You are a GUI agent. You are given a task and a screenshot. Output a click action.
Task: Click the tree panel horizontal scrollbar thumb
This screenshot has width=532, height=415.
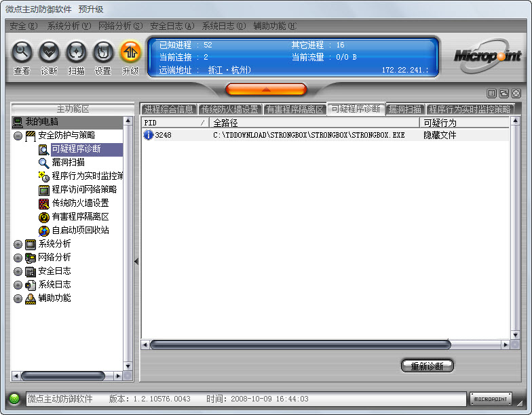click(63, 376)
